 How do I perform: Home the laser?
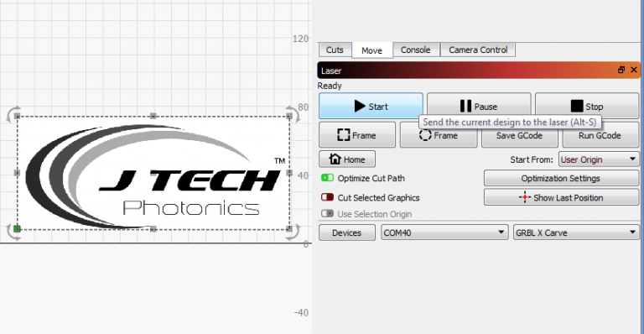point(347,159)
